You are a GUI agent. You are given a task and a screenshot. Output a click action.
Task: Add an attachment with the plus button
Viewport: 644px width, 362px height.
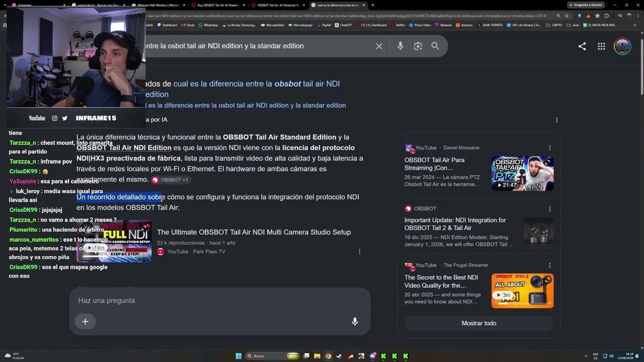(x=85, y=322)
